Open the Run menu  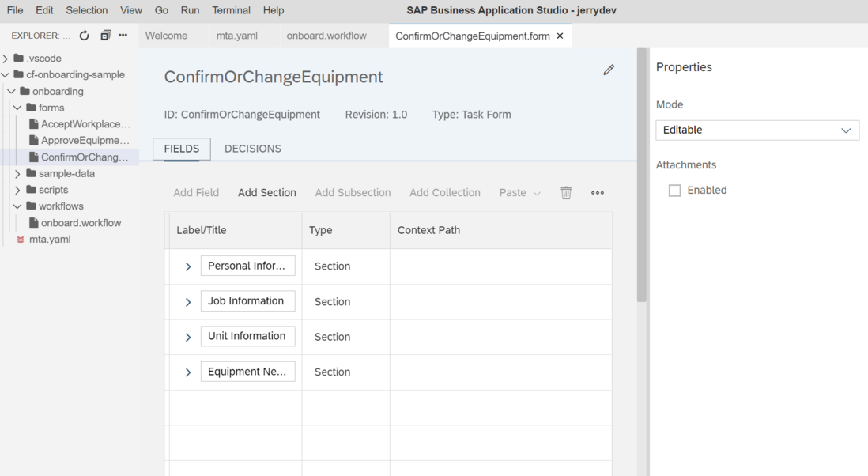point(190,10)
